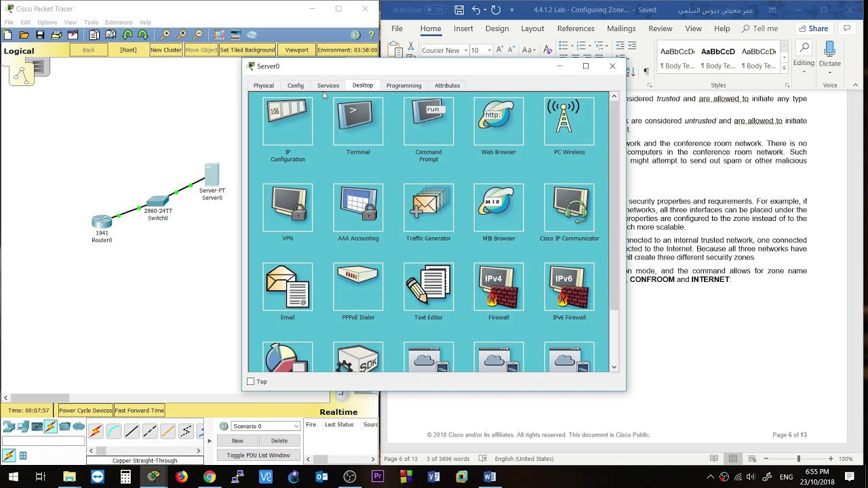Image resolution: width=868 pixels, height=488 pixels.
Task: Click the Zoom In magnifier icon
Action: (x=165, y=35)
